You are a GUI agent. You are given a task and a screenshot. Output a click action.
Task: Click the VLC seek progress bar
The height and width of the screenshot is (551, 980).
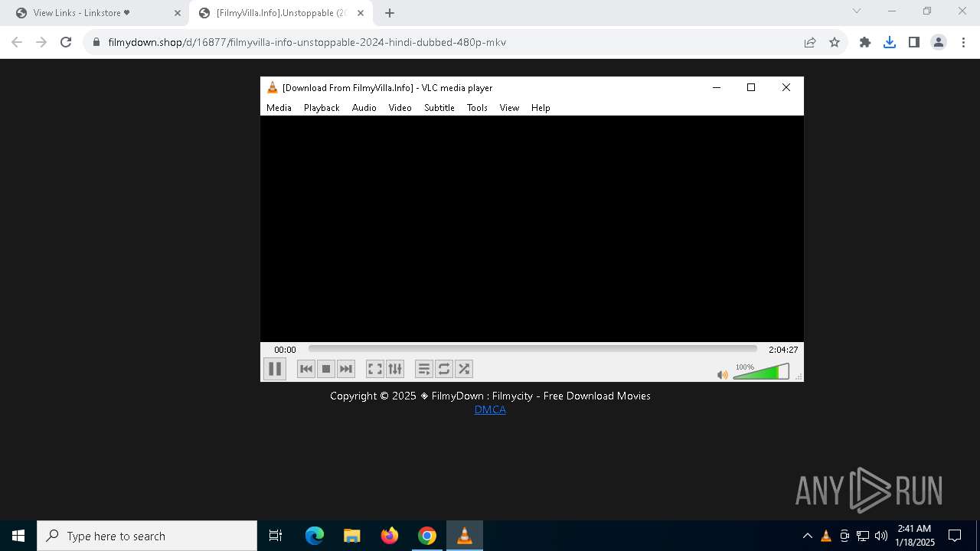(533, 349)
